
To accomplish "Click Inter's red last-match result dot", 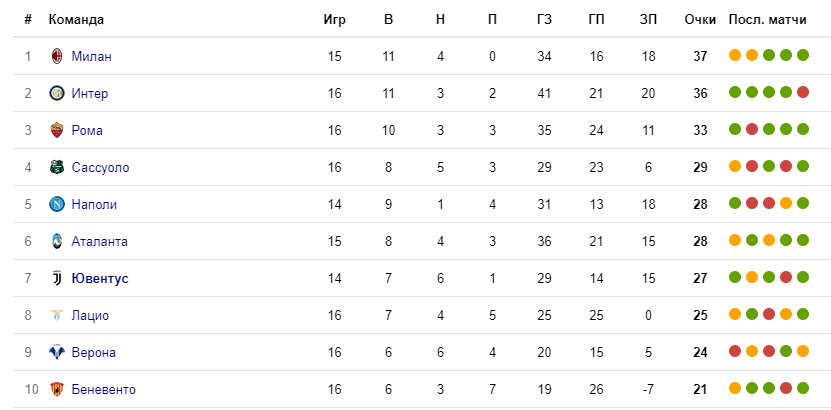I will click(803, 92).
